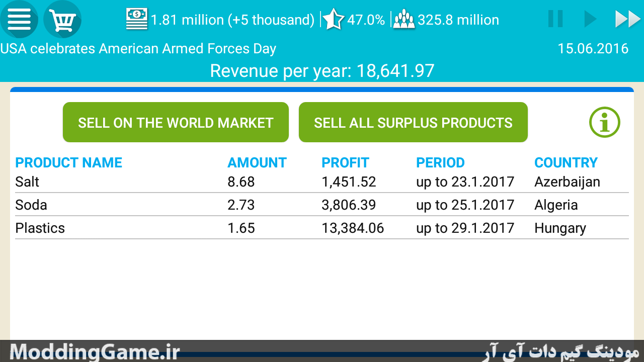Viewport: 644px width, 362px height.
Task: Open the green info icon
Action: coord(605,122)
